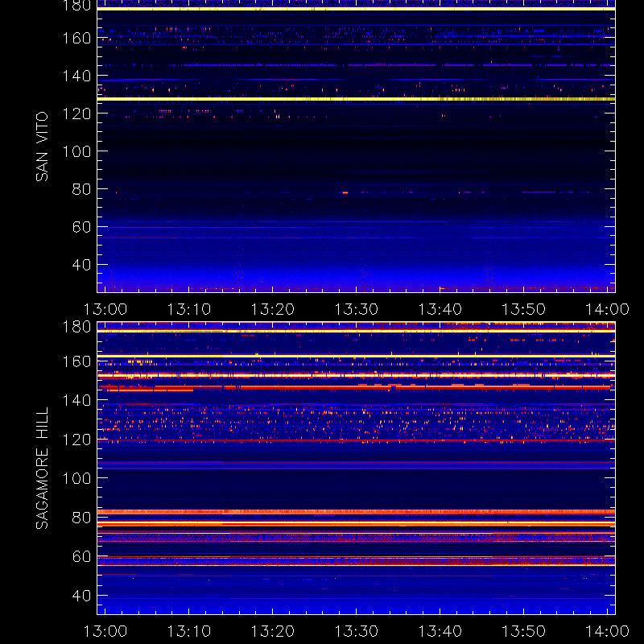644x644 pixels.
Task: Select the 40 tick label on Sagamore Hill panel
Action: pyautogui.click(x=81, y=596)
